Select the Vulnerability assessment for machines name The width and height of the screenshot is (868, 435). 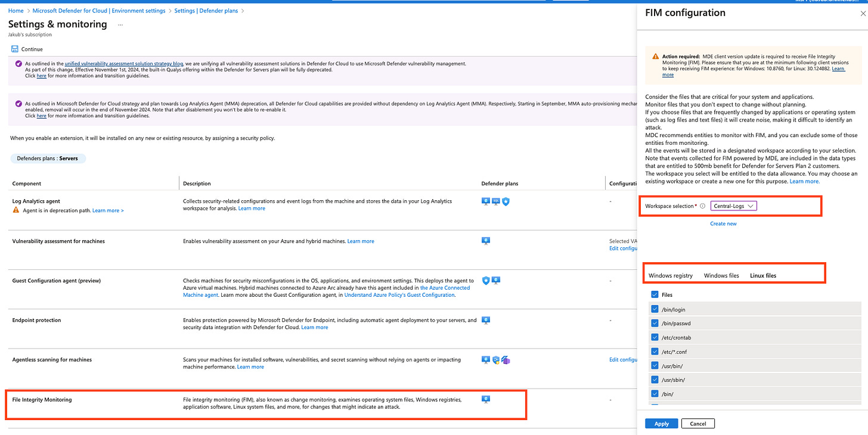point(58,241)
